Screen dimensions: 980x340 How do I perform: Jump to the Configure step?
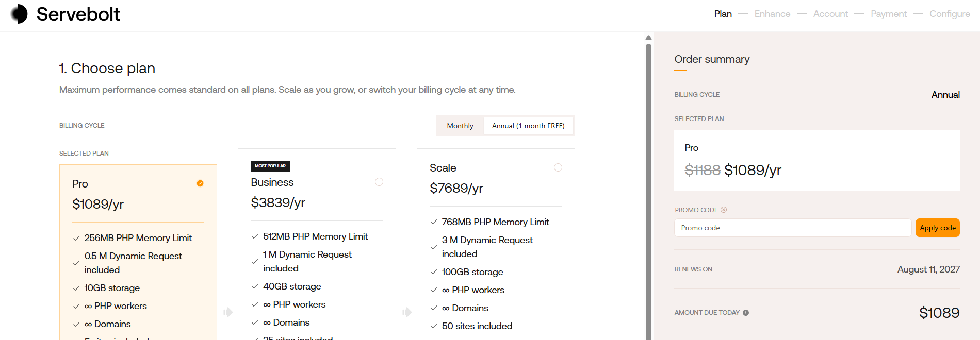[x=950, y=14]
